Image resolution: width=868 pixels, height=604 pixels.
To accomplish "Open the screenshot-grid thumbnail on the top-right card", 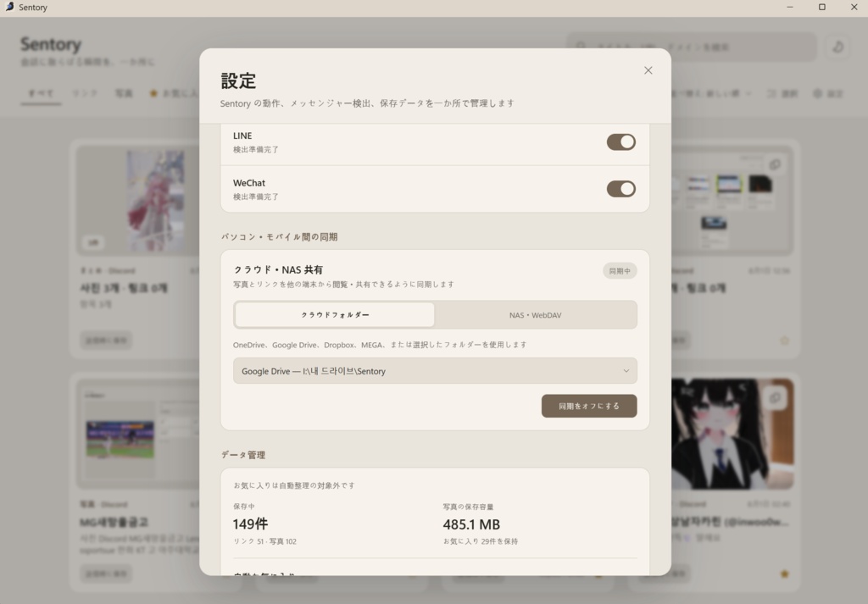I will [x=732, y=200].
